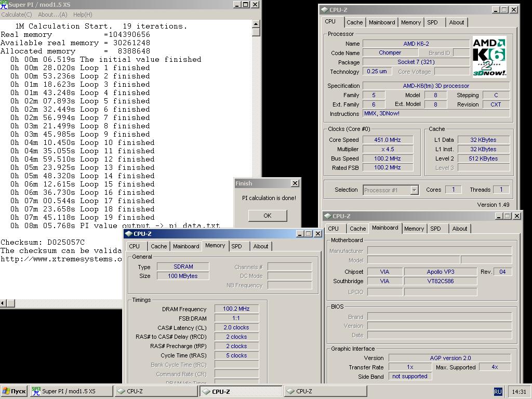Close the Finish dialog with X

(295, 183)
